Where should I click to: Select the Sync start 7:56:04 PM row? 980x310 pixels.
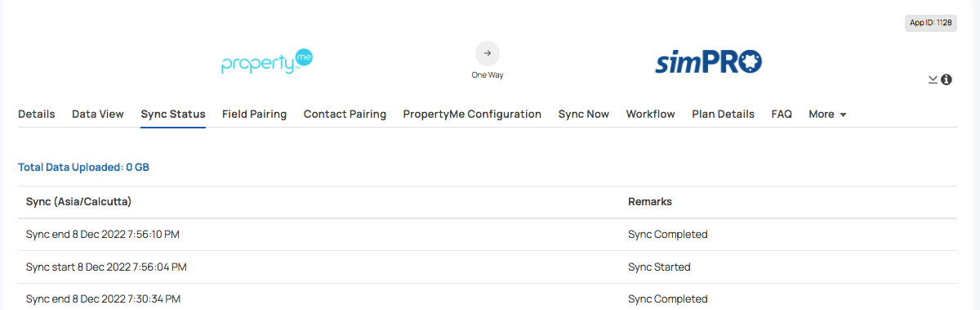488,267
